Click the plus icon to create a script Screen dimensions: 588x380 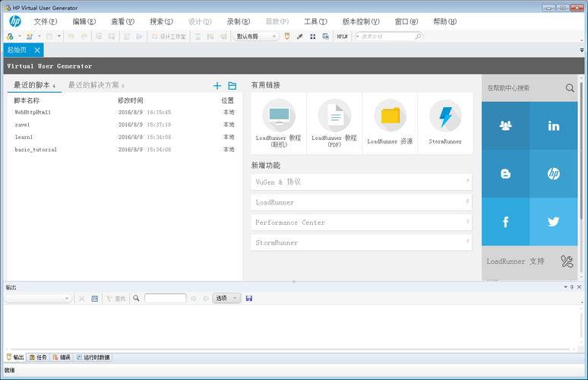pyautogui.click(x=217, y=86)
